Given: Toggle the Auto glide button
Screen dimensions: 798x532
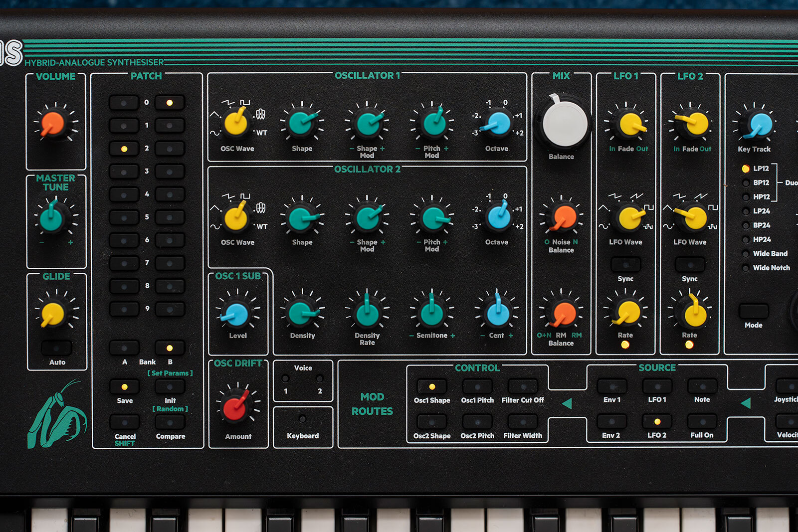Looking at the screenshot, I should point(56,348).
